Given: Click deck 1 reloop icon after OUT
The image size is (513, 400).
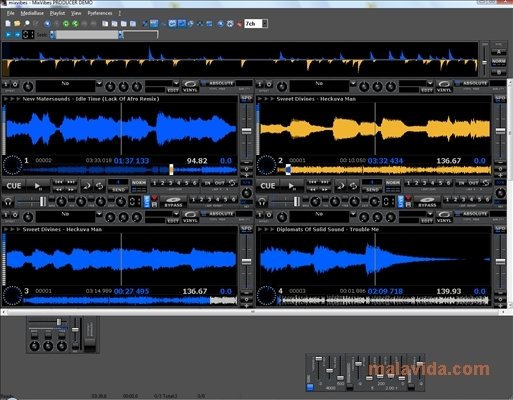Looking at the screenshot, I should [x=232, y=183].
